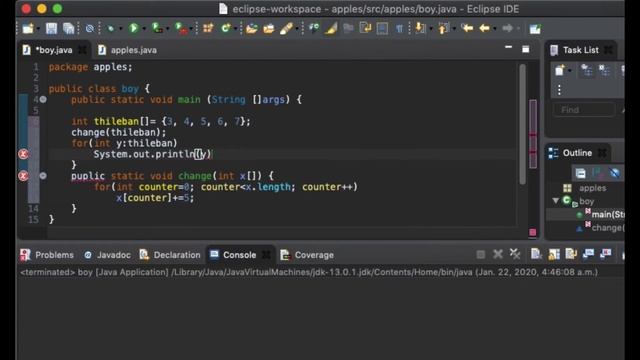Click the New Java Class icon
Screen dimensions: 640x360
(x=225, y=28)
